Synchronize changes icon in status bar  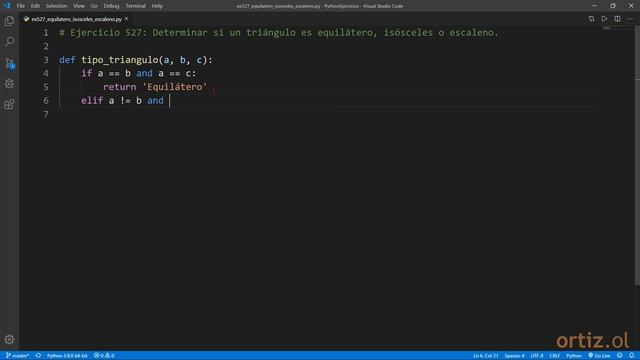38,356
